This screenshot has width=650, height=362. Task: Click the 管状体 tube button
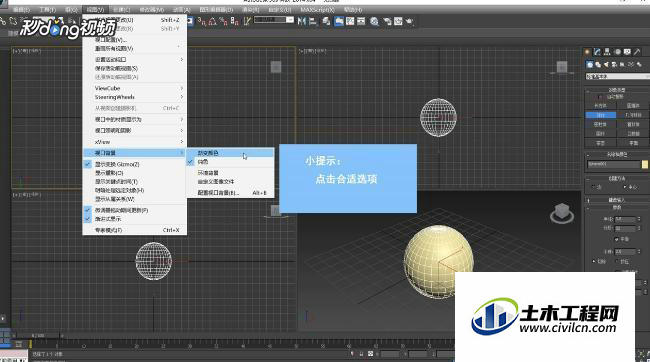tap(633, 124)
